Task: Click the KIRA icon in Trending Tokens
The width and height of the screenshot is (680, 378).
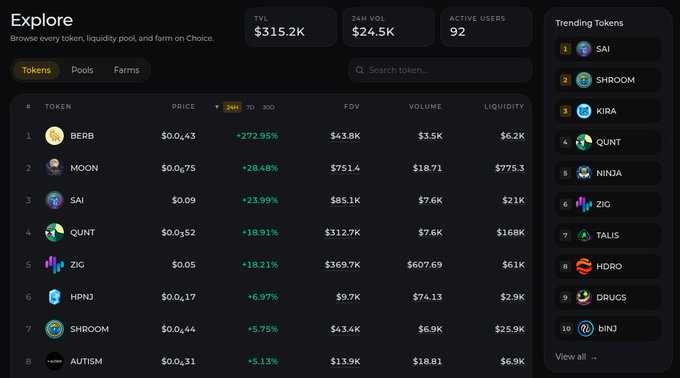Action: click(x=584, y=111)
